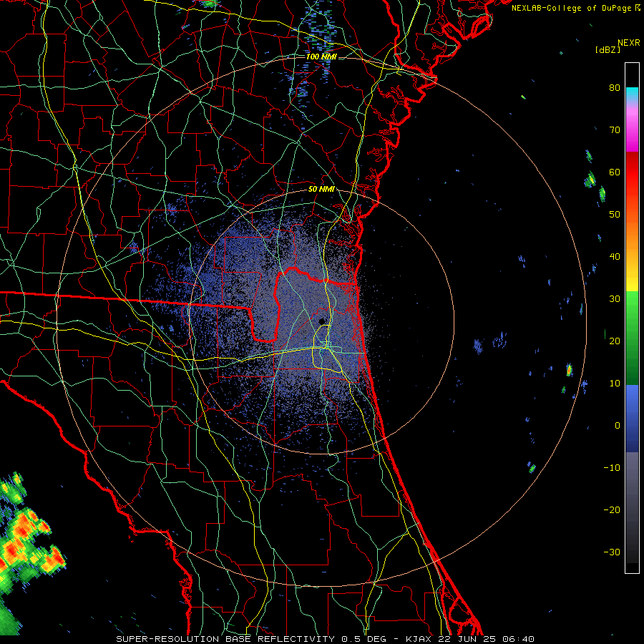Click the 70 value on the dBZ scale
Screen dimensions: 644x644
615,130
